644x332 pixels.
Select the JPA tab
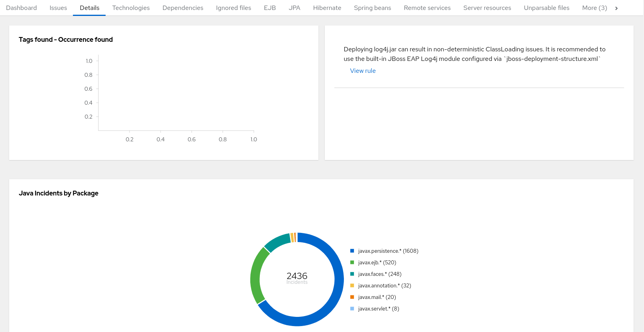pos(295,8)
